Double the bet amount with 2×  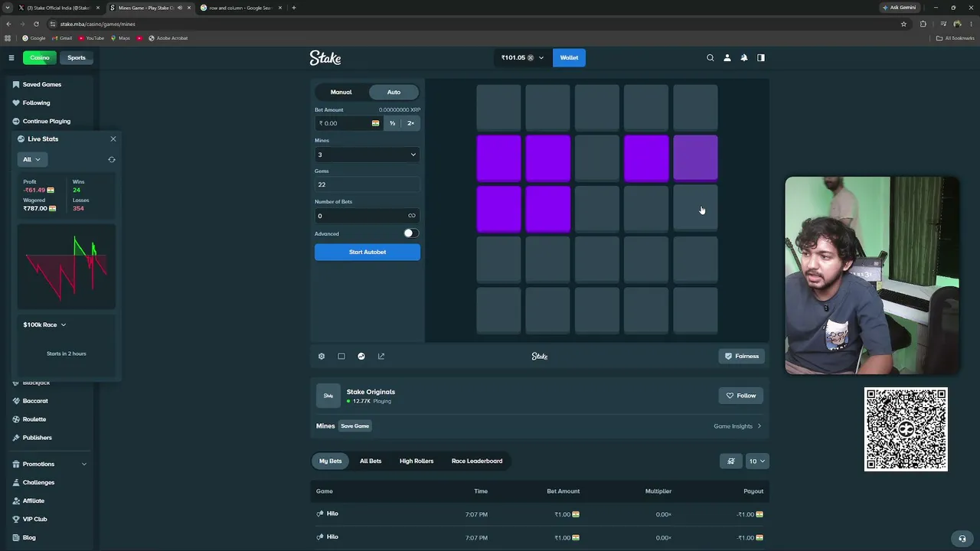(x=410, y=123)
